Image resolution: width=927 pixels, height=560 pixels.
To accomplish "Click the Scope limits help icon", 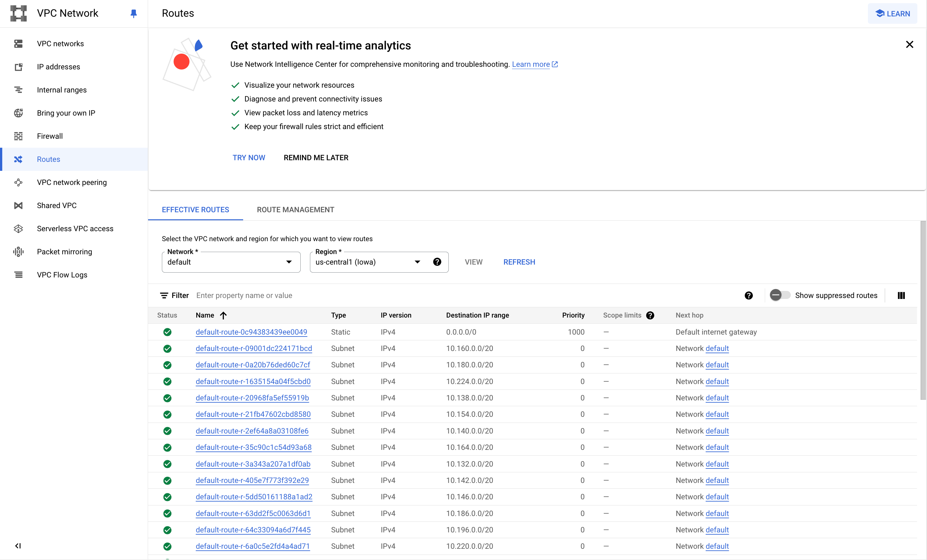I will point(650,316).
